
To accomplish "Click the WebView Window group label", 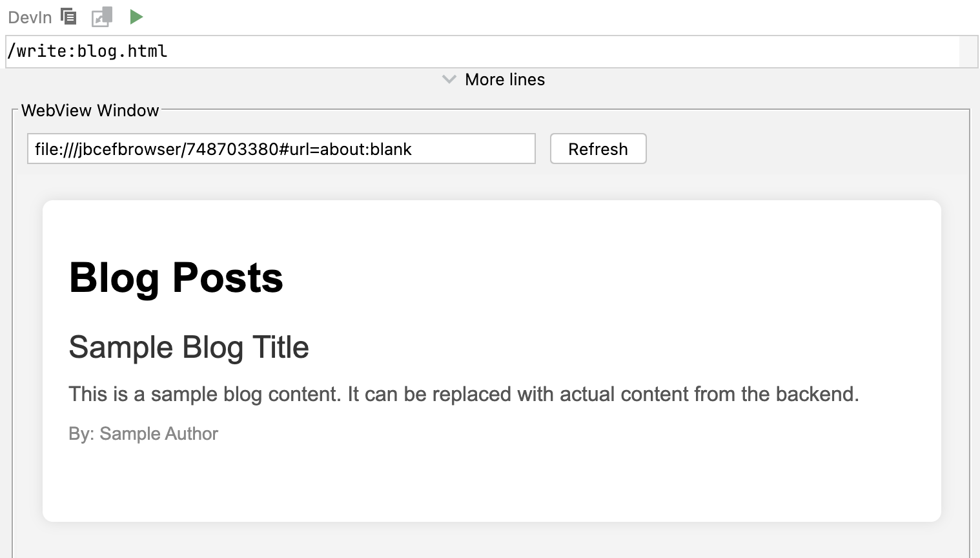I will click(x=90, y=110).
